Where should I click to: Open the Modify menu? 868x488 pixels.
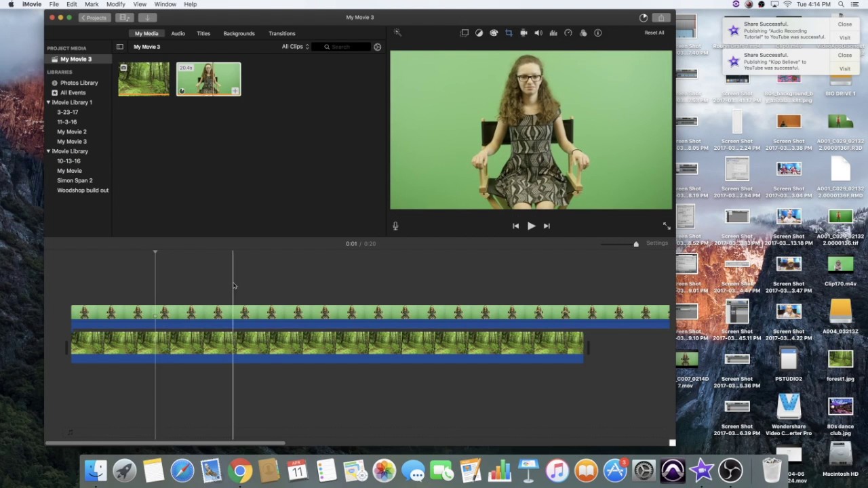pyautogui.click(x=115, y=4)
